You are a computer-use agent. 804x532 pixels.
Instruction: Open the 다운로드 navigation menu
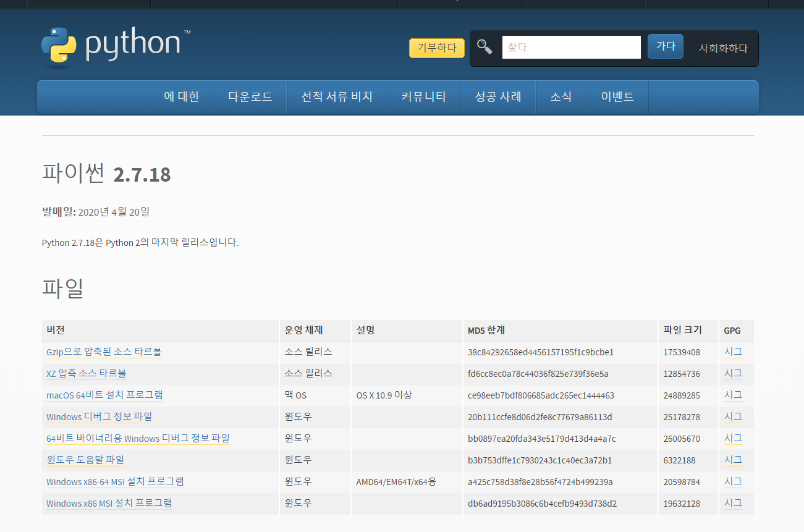click(250, 97)
